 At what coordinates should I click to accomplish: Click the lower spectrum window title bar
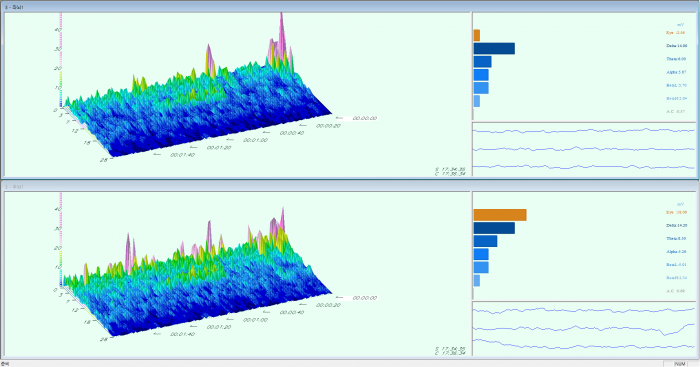click(x=350, y=187)
